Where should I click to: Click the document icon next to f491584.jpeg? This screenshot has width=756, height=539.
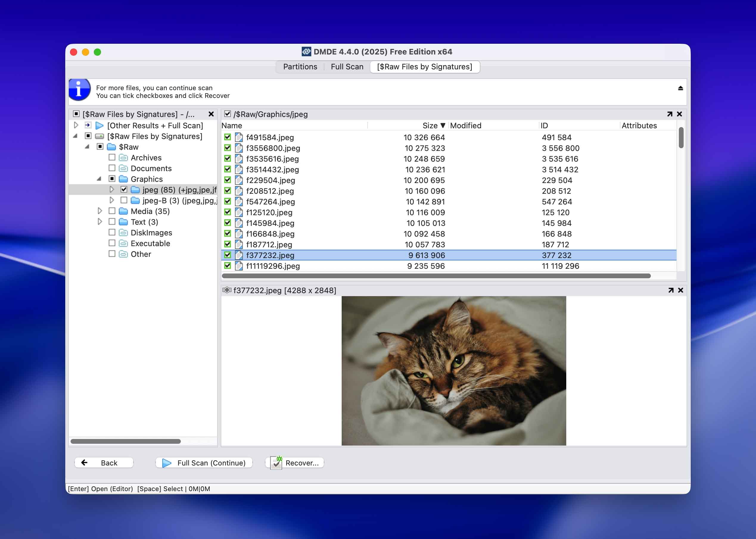click(239, 138)
